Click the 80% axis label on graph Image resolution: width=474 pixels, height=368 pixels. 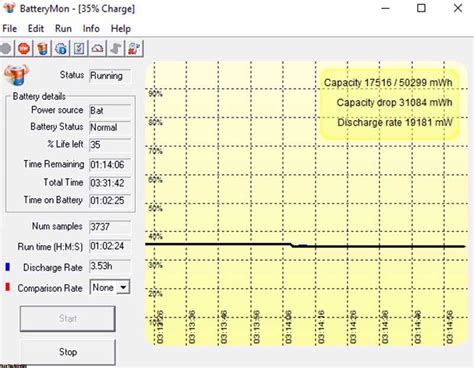[x=155, y=122]
